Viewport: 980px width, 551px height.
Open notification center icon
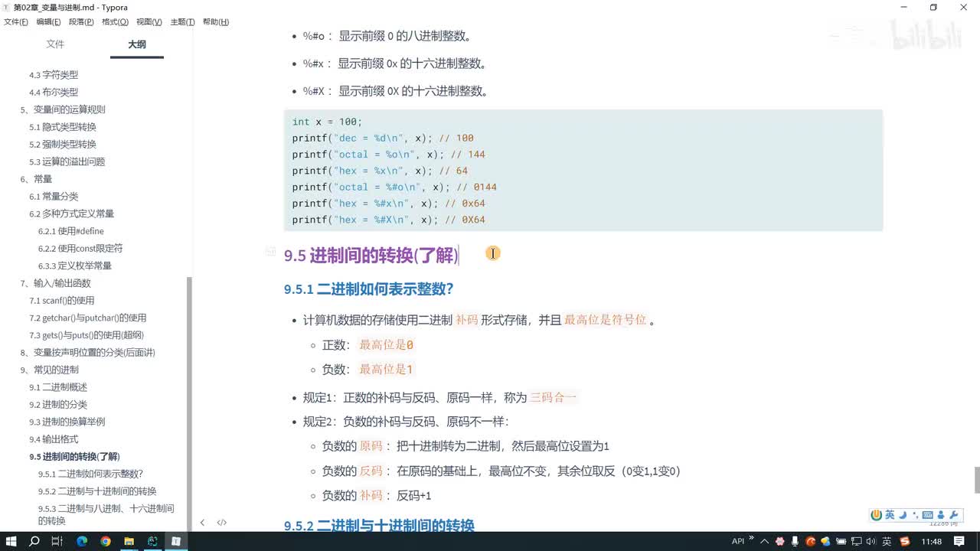(x=959, y=542)
